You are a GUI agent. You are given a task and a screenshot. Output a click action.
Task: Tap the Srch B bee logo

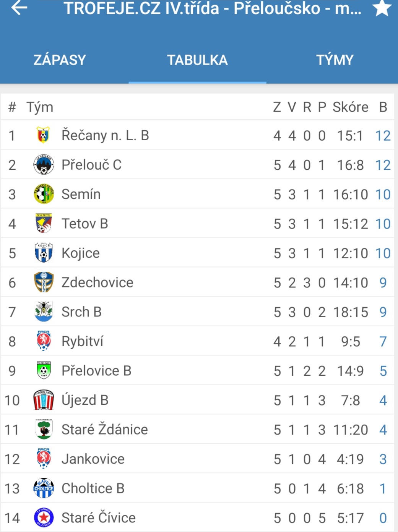pos(43,312)
